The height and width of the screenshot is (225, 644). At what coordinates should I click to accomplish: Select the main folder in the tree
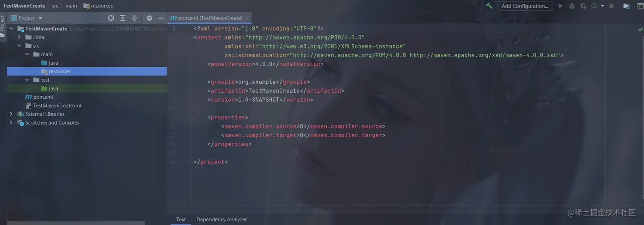click(87, 54)
